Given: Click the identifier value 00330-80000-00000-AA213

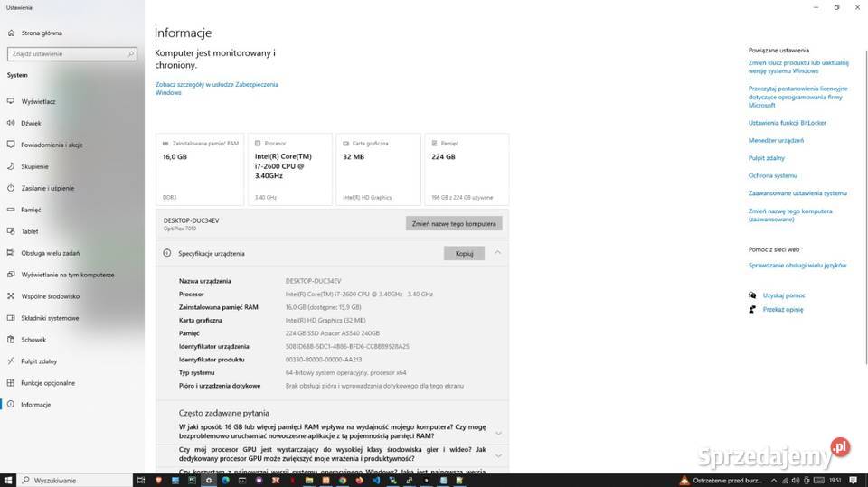Looking at the screenshot, I should pos(324,360).
